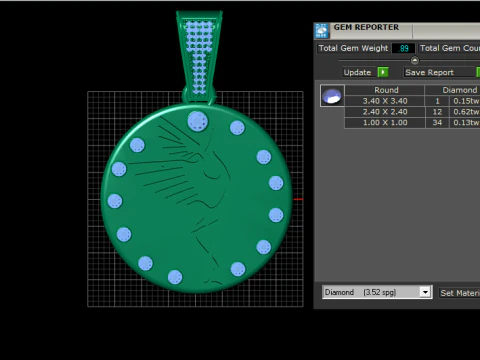Screen dimensions: 480x360
Task: Select the large top gem on the pendant
Action: click(x=198, y=121)
